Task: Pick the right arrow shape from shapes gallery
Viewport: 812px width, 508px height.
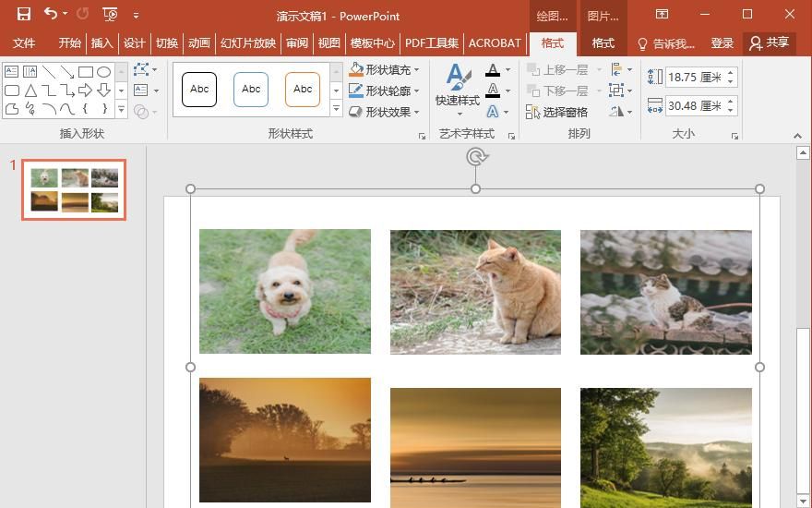Action: (85, 90)
